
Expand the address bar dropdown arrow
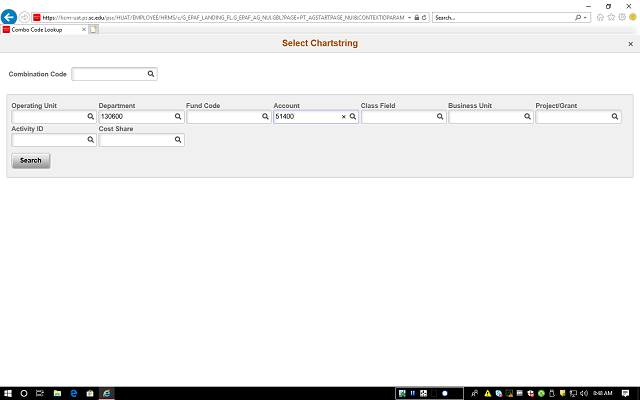coord(409,18)
